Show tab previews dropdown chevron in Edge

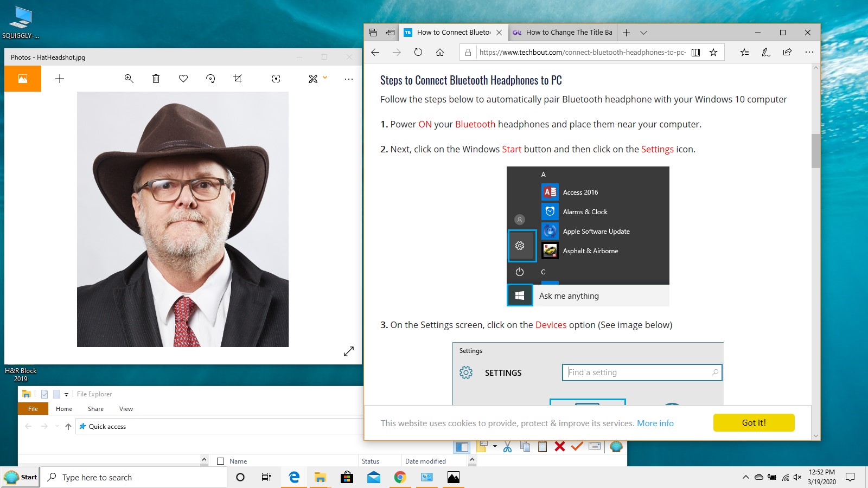[643, 33]
